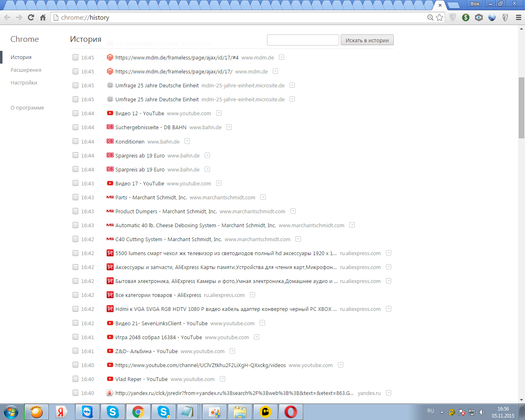The image size is (525, 420).
Task: Click the first Skype taskbar icon
Action: click(x=113, y=412)
